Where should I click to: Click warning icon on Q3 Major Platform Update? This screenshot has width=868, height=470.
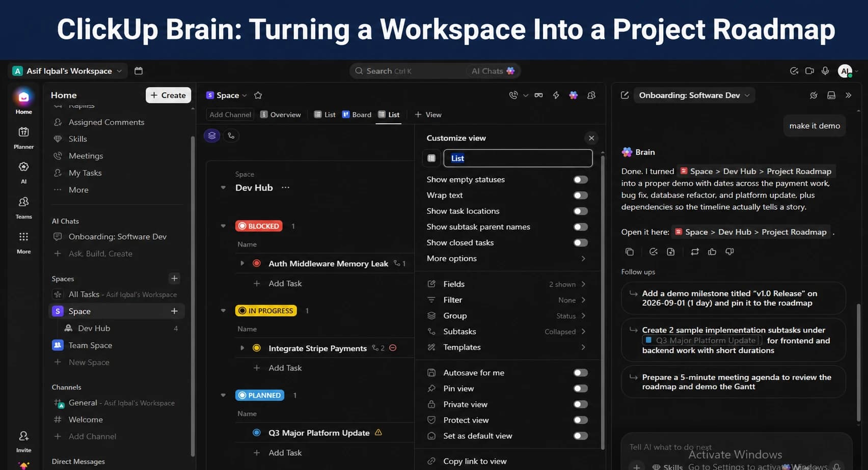pos(378,432)
